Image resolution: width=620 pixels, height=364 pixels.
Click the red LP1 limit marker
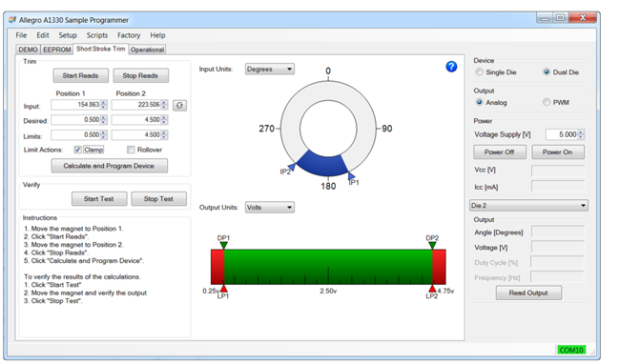coord(223,288)
